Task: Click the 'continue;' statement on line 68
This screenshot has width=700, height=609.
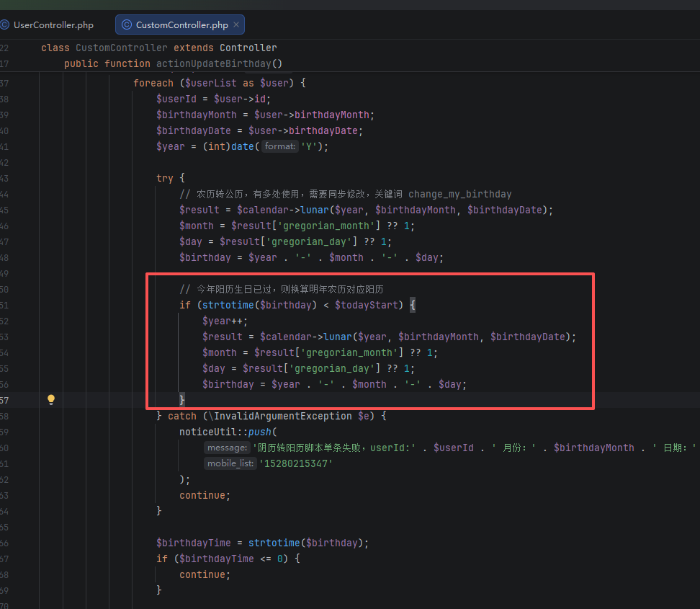Action: point(205,574)
